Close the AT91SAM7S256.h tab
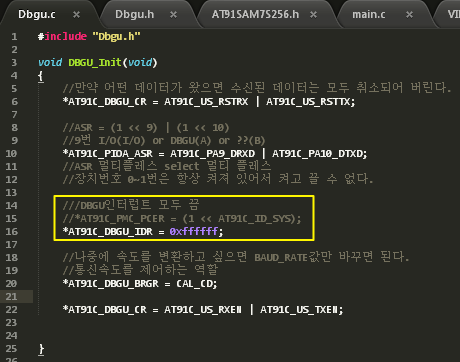 point(313,15)
